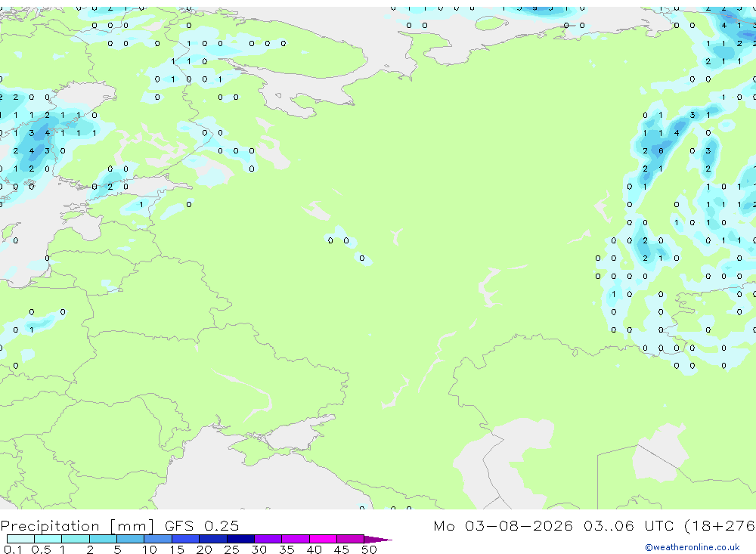The height and width of the screenshot is (554, 756).
Task: Click the 0.5–1 mm legend color box
Action: pyautogui.click(x=48, y=539)
